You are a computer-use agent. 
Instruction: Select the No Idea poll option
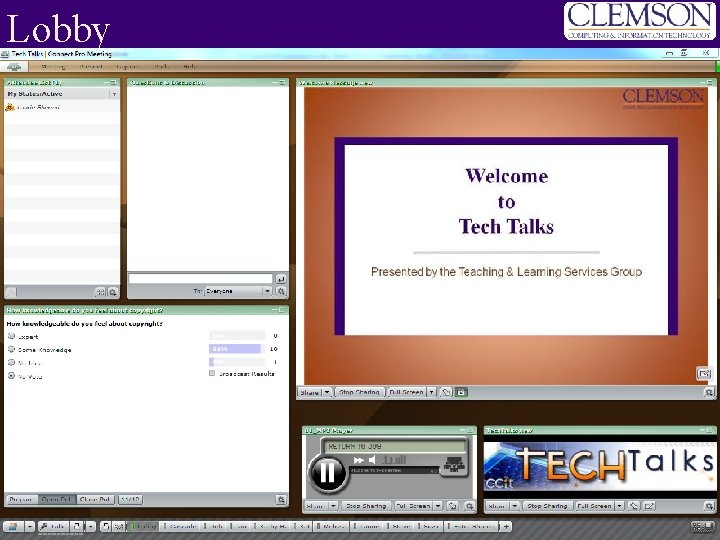coord(11,363)
